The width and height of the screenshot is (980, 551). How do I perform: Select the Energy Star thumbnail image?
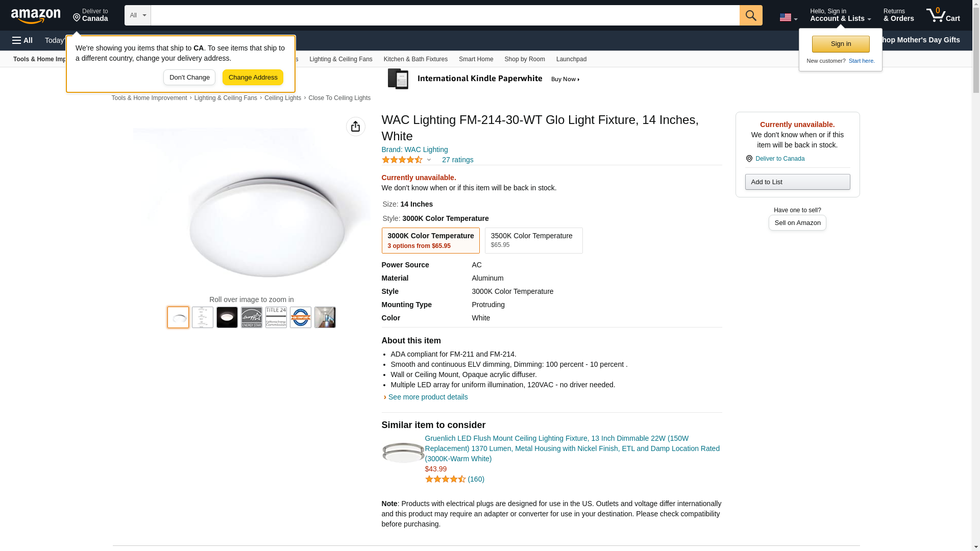252,317
